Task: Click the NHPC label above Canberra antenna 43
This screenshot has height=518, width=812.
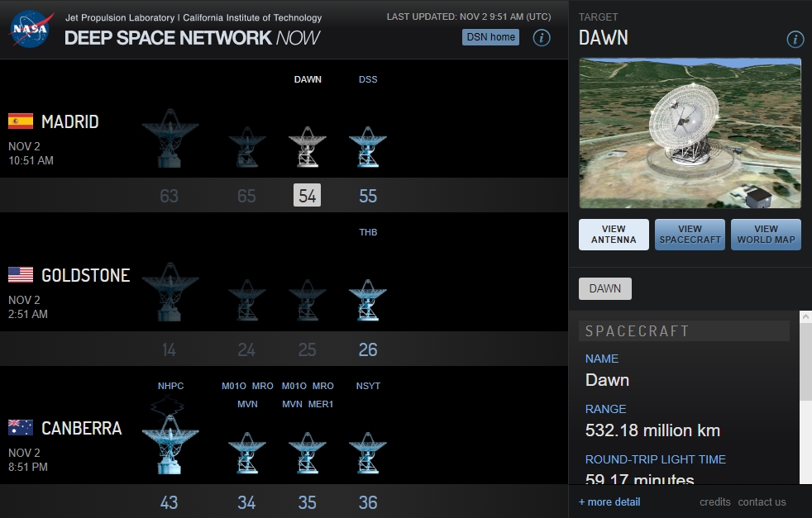Action: [x=170, y=386]
